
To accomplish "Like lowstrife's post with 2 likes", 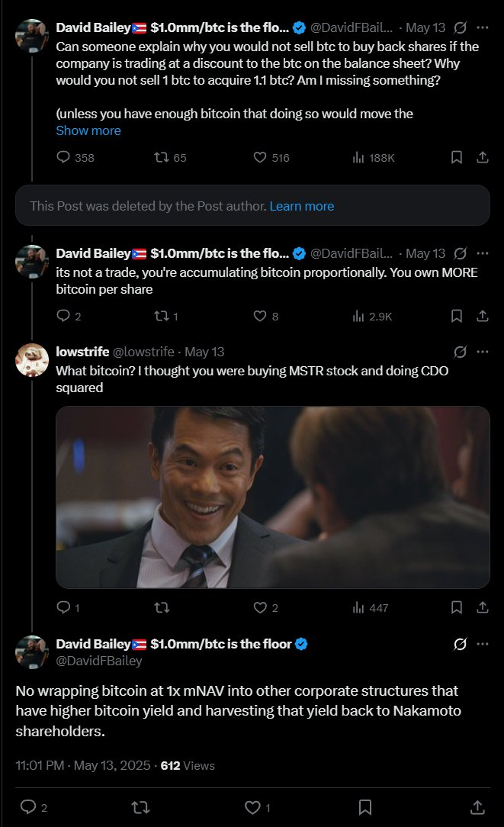I will click(x=260, y=608).
